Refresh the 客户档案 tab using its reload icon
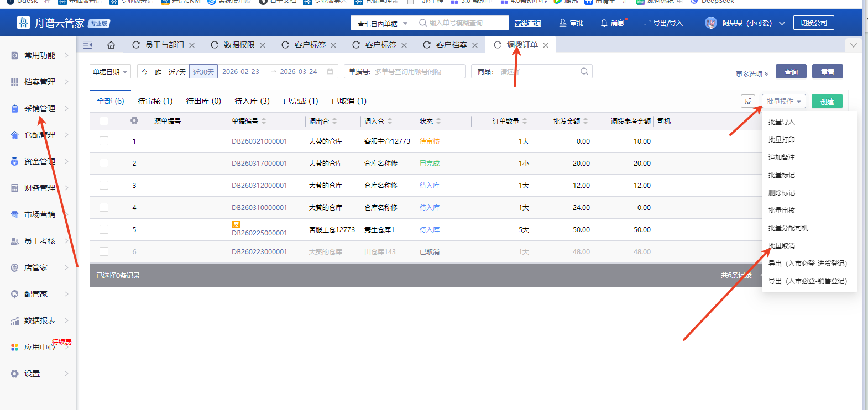The image size is (868, 410). click(x=427, y=45)
